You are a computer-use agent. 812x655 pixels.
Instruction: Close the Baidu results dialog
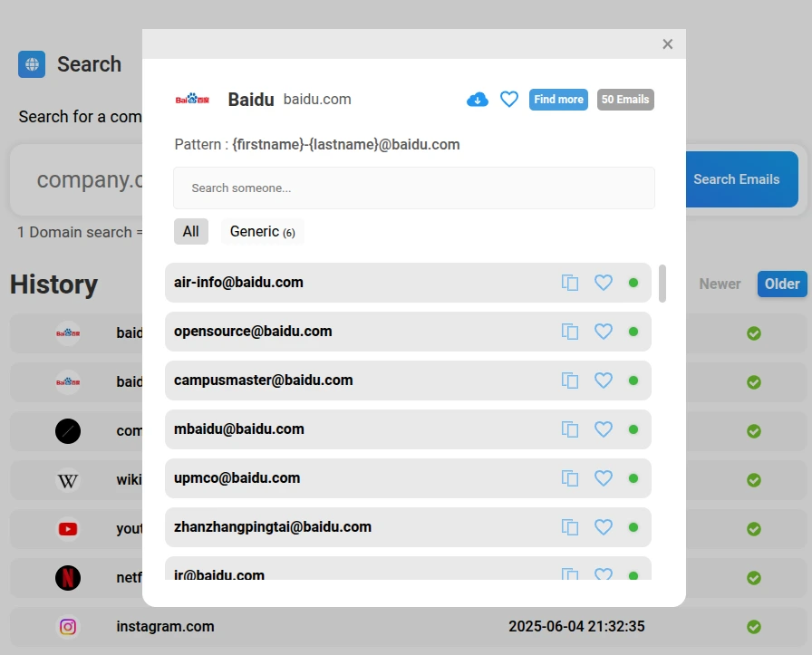pyautogui.click(x=668, y=44)
